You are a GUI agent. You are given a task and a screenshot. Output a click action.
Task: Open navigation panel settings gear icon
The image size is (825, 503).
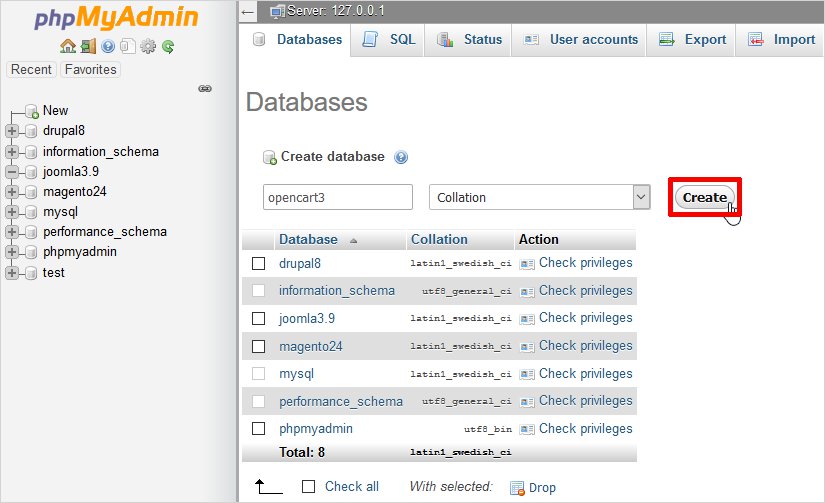(x=148, y=46)
